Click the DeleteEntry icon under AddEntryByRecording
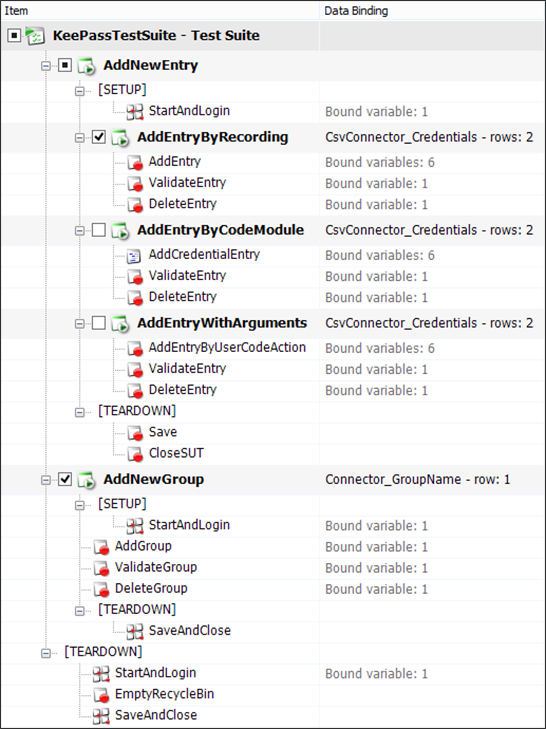 coord(134,204)
